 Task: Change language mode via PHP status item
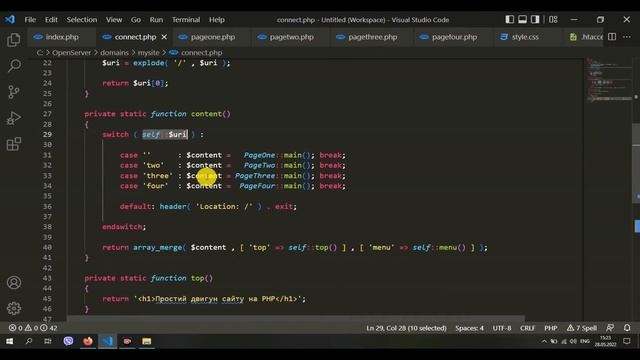551,328
